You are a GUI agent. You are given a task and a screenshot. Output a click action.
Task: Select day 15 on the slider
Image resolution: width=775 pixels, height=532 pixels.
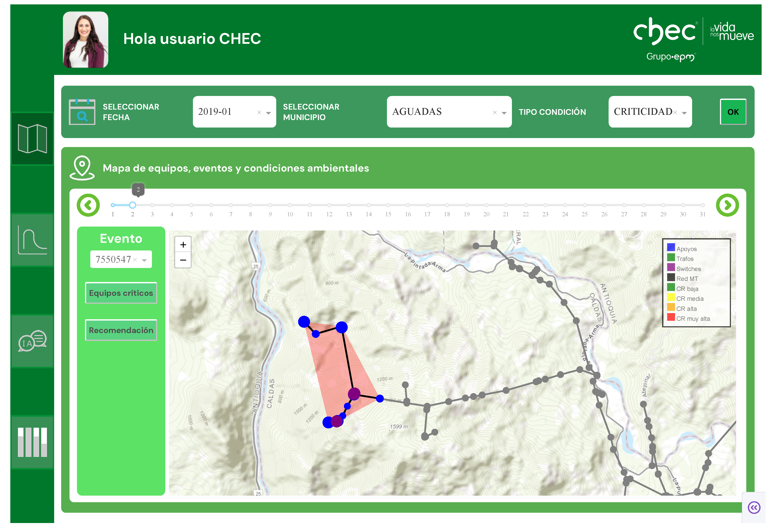[x=388, y=205]
